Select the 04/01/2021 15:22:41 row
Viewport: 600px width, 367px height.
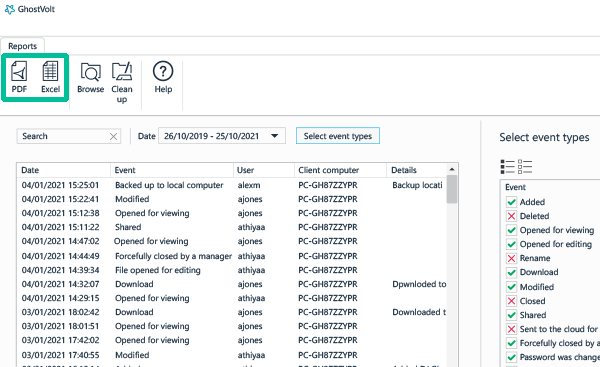pos(232,199)
